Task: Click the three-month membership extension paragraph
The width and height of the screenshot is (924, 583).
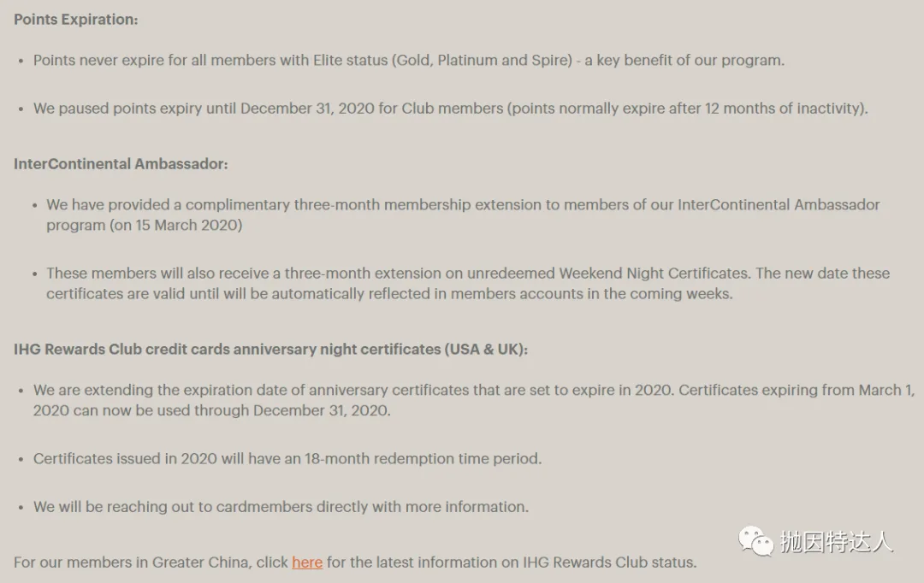Action: [x=462, y=215]
